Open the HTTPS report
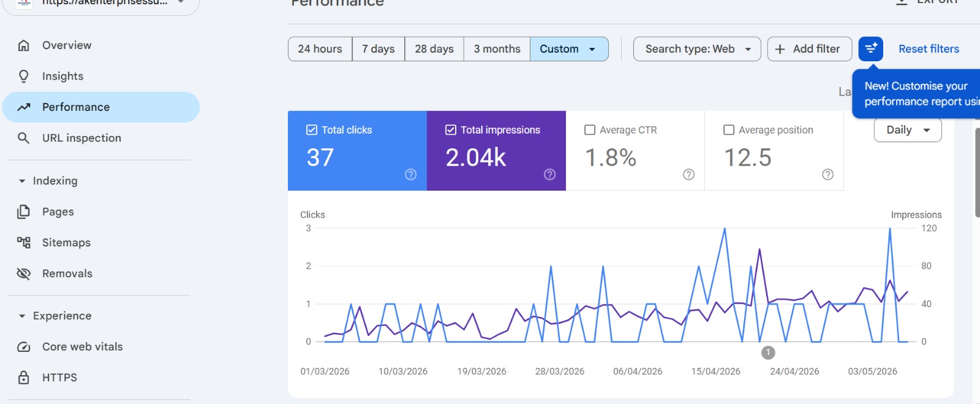This screenshot has width=980, height=404. pyautogui.click(x=101, y=378)
